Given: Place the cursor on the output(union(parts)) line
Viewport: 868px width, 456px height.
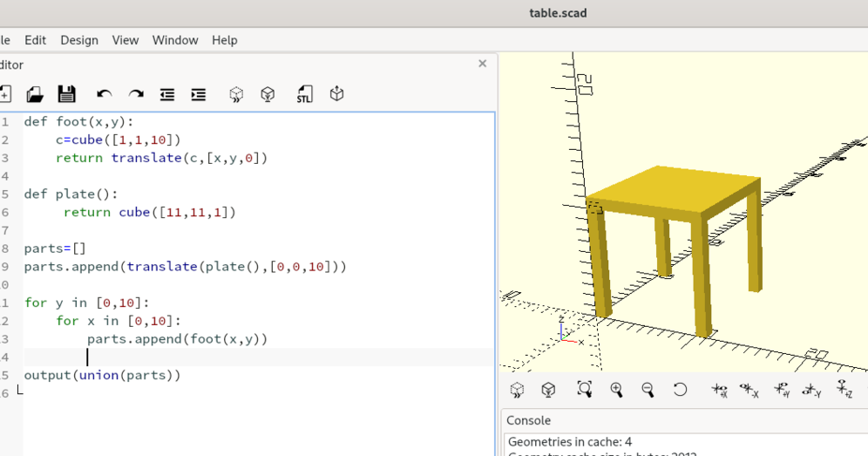Looking at the screenshot, I should pos(103,375).
